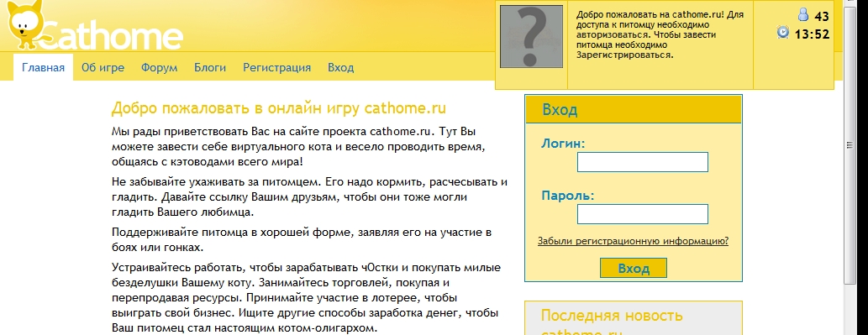This screenshot has width=868, height=335.
Task: Click paragraph starting 'Мы рады приветствовать'
Action: (x=297, y=147)
